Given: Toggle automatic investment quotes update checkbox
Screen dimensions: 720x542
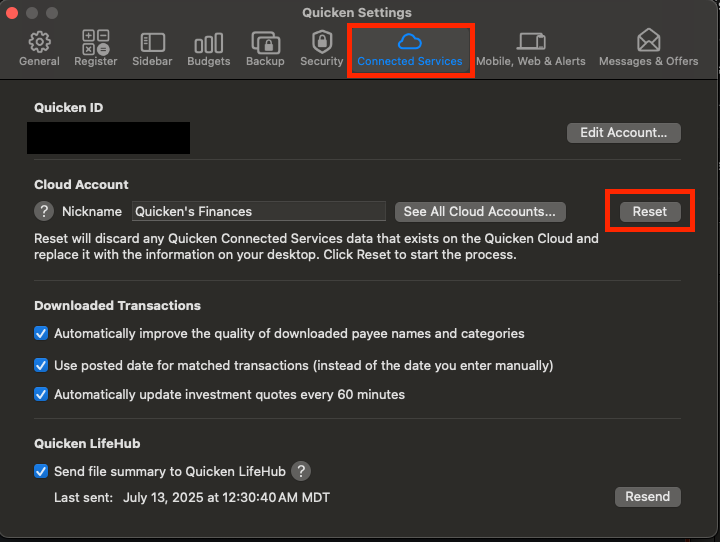Looking at the screenshot, I should [41, 394].
